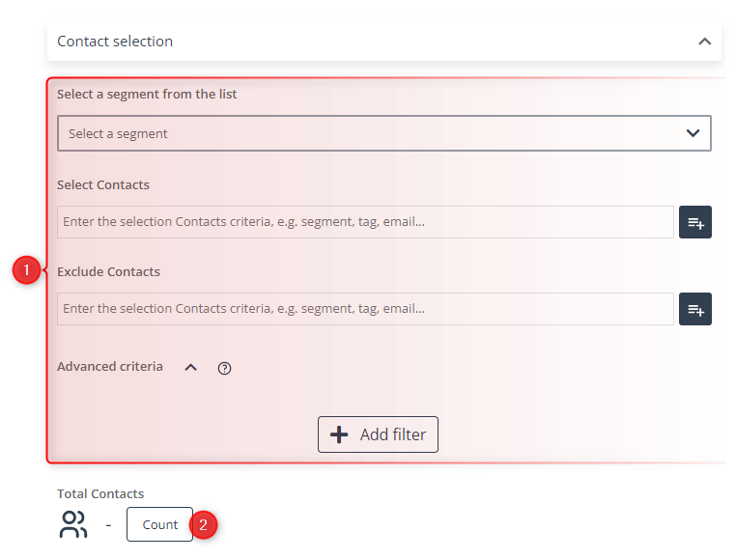Click the plus icon in Add filter

[x=339, y=434]
